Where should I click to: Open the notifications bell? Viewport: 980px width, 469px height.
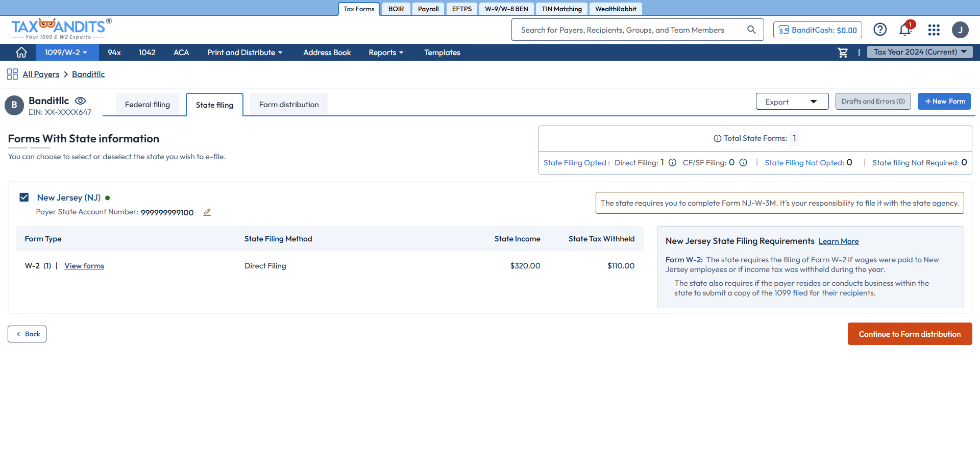point(905,30)
